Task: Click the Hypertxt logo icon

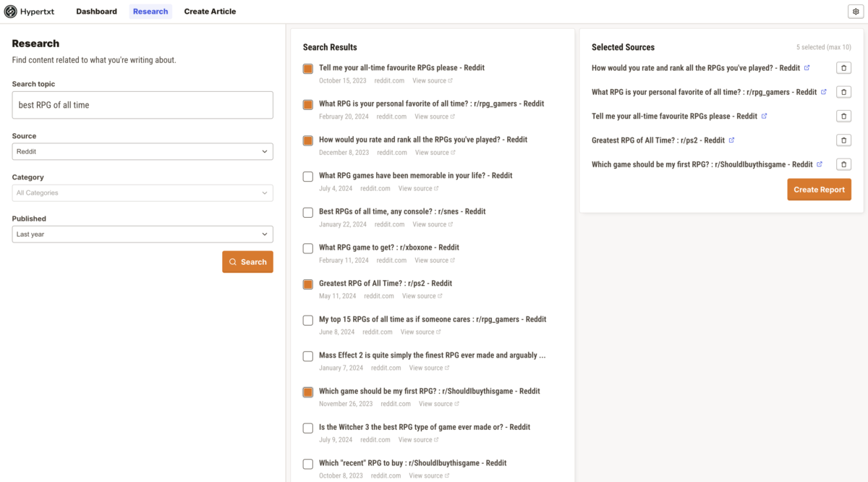Action: 11,12
